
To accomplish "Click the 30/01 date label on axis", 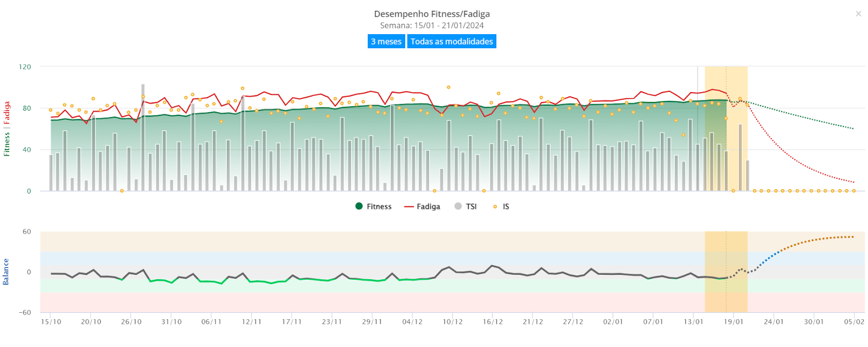I will pos(814,322).
